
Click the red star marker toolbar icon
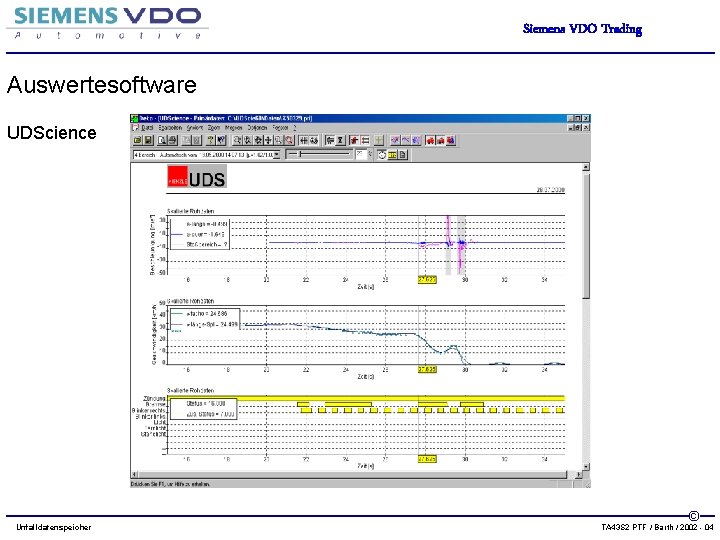point(354,140)
